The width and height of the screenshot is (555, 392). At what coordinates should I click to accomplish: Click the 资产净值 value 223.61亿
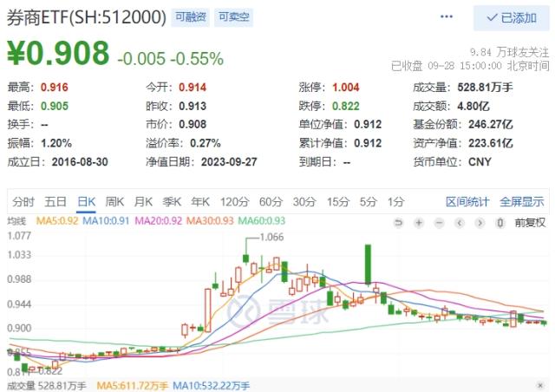click(x=491, y=143)
